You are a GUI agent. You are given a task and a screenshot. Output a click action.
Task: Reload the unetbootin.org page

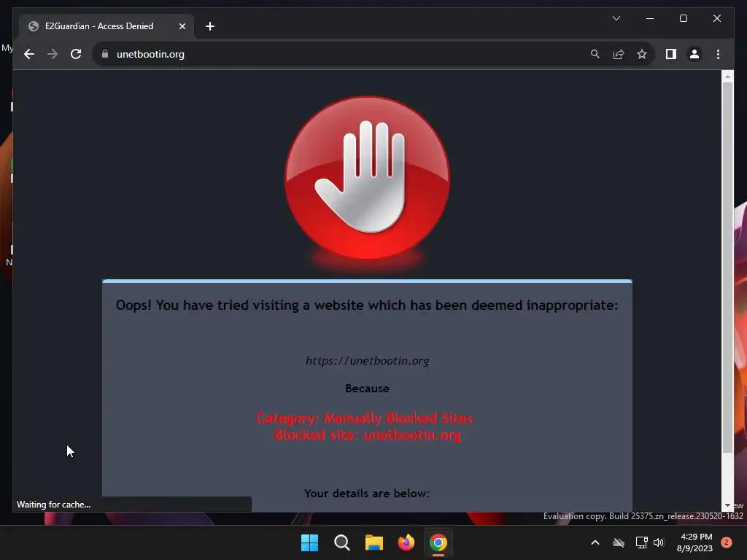76,54
